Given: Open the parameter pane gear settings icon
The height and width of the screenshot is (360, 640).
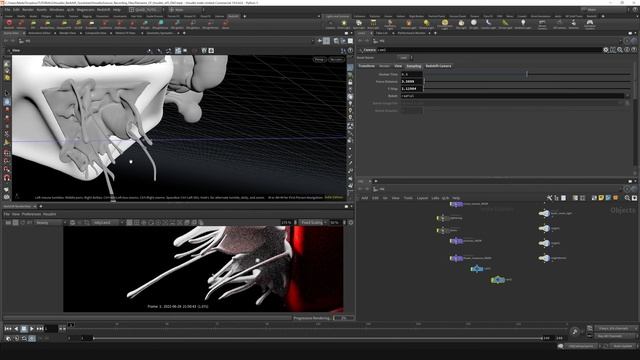Looking at the screenshot, I should point(606,50).
